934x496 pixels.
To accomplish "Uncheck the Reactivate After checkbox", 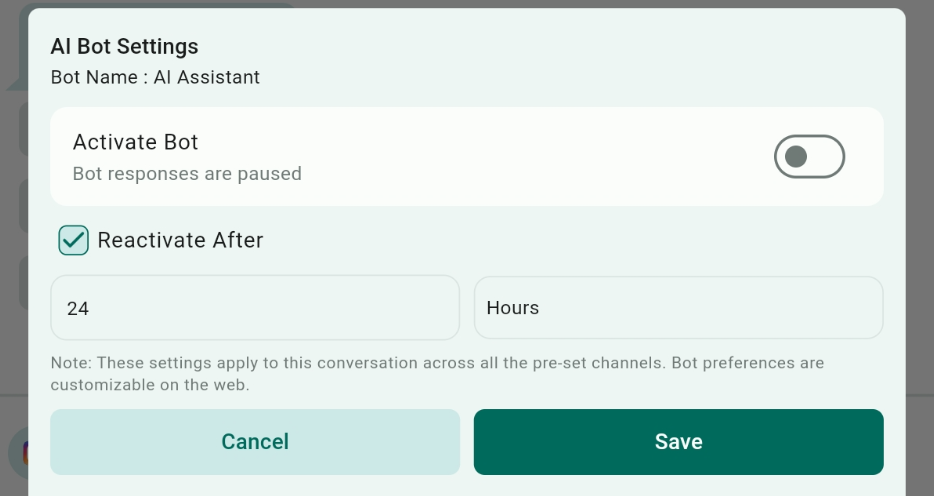I will click(73, 240).
